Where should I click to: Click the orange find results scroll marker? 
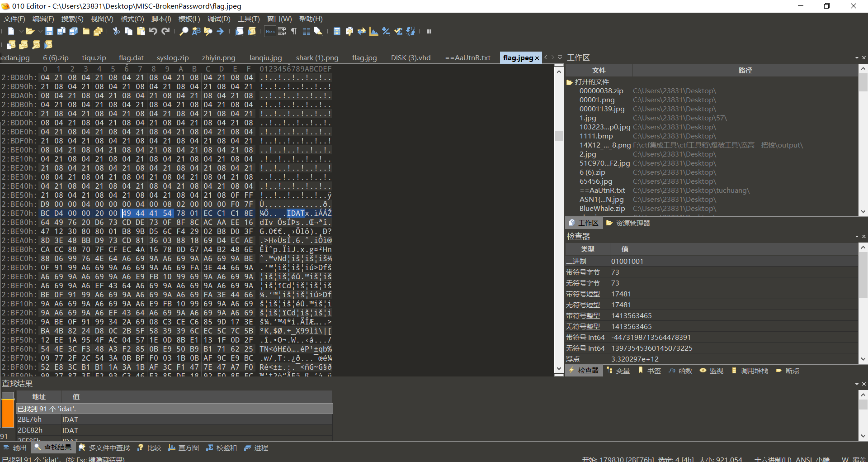[x=8, y=413]
